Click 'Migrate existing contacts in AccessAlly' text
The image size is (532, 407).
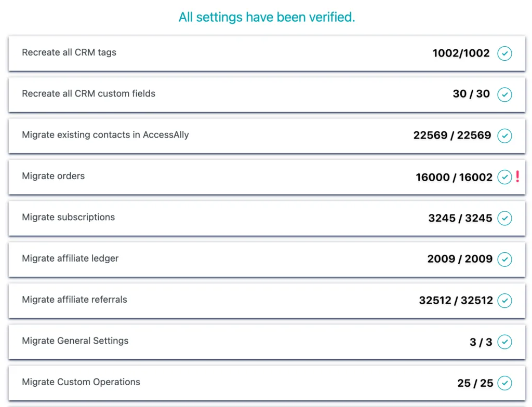pos(105,135)
